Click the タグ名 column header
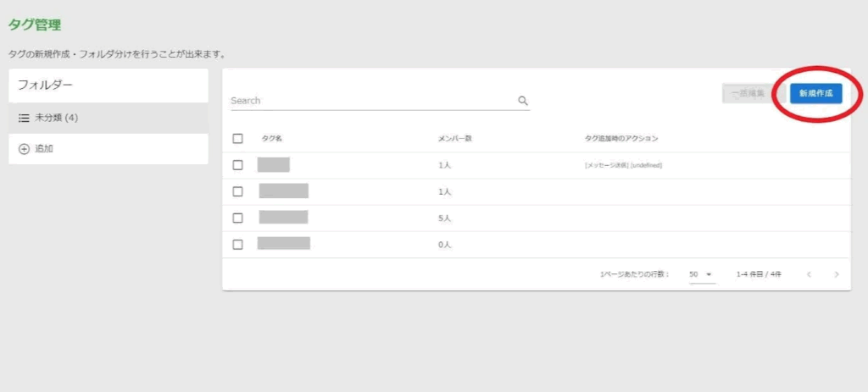The width and height of the screenshot is (868, 392). pyautogui.click(x=271, y=138)
